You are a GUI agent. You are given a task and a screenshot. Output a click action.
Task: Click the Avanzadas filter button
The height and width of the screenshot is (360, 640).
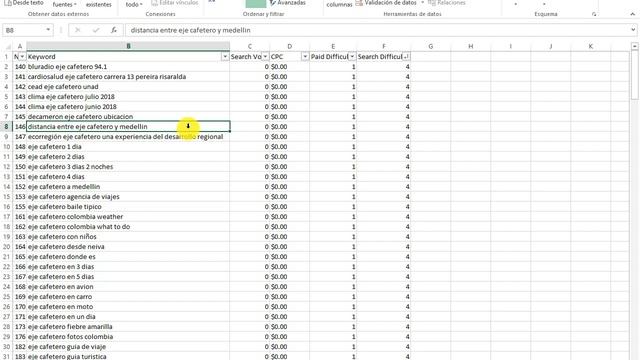pyautogui.click(x=288, y=3)
